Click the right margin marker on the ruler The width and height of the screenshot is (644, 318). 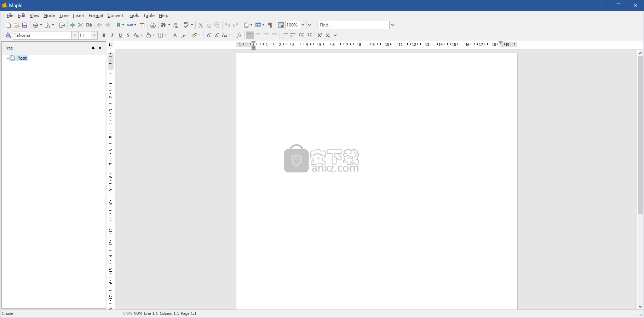pos(500,43)
